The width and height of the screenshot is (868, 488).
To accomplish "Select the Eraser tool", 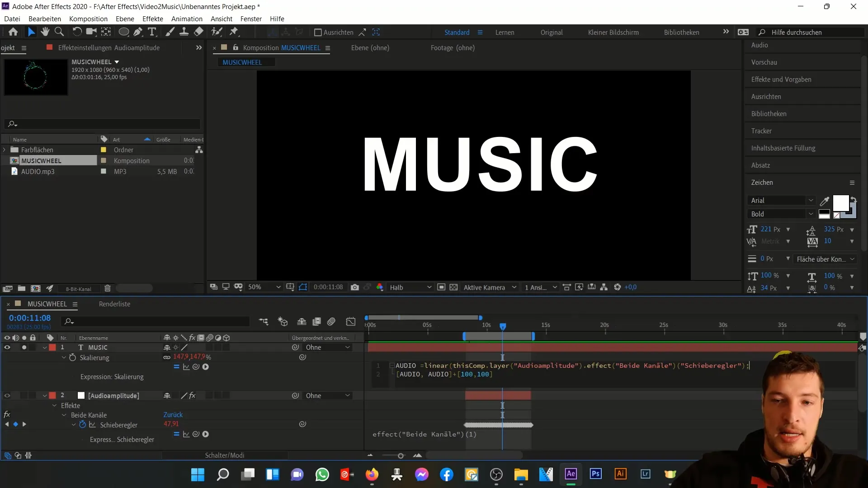I will click(x=198, y=32).
